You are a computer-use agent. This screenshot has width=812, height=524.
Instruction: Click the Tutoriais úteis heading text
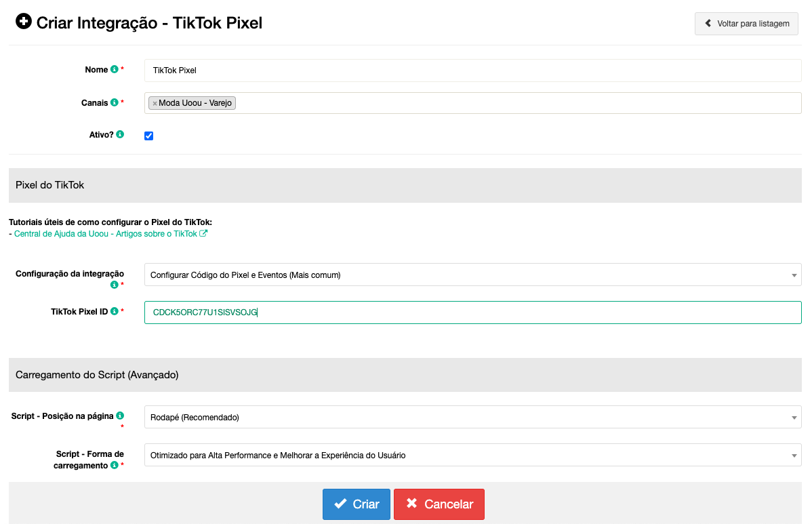(x=110, y=222)
